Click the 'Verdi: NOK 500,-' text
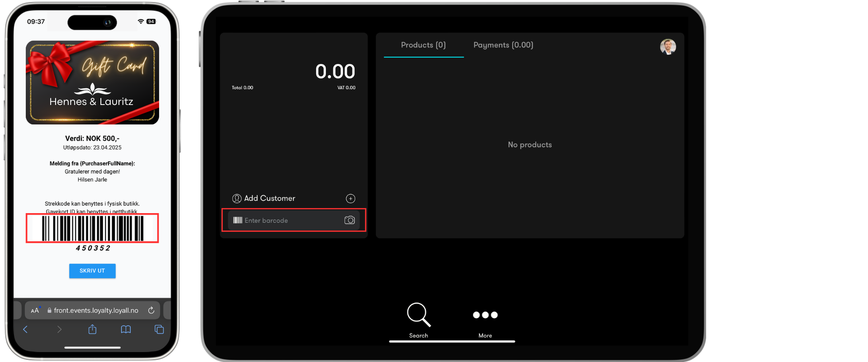This screenshot has width=868, height=362. [92, 138]
